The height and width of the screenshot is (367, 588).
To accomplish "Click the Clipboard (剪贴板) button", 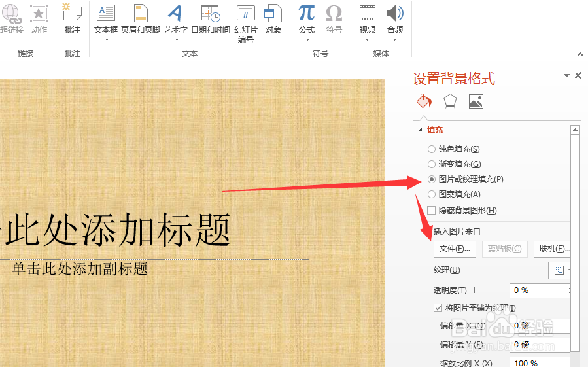I will tap(505, 249).
